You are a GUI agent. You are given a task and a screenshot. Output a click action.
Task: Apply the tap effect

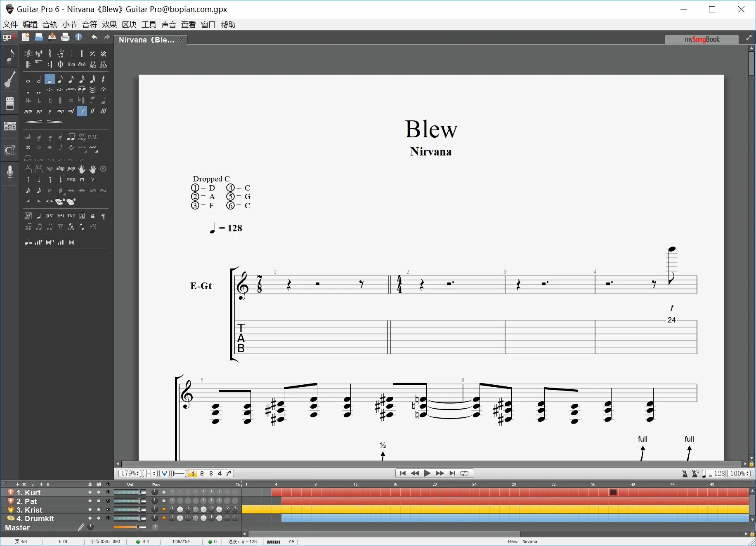[50, 168]
